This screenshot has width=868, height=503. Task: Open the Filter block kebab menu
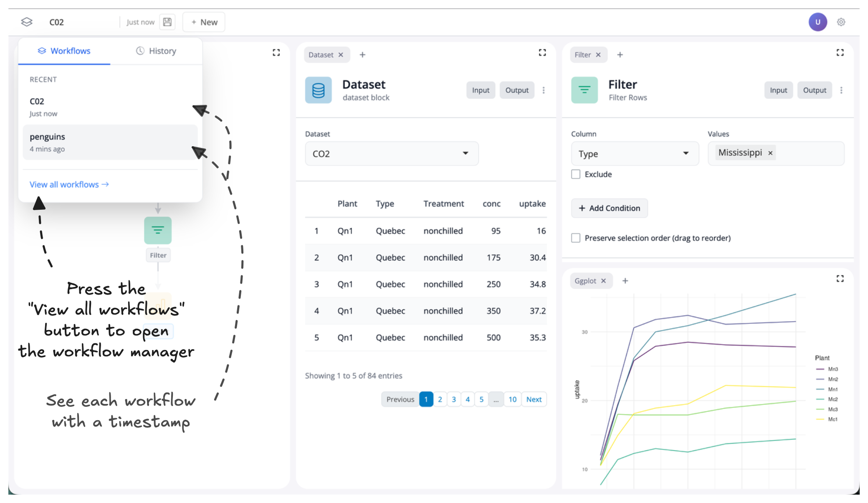pyautogui.click(x=841, y=90)
